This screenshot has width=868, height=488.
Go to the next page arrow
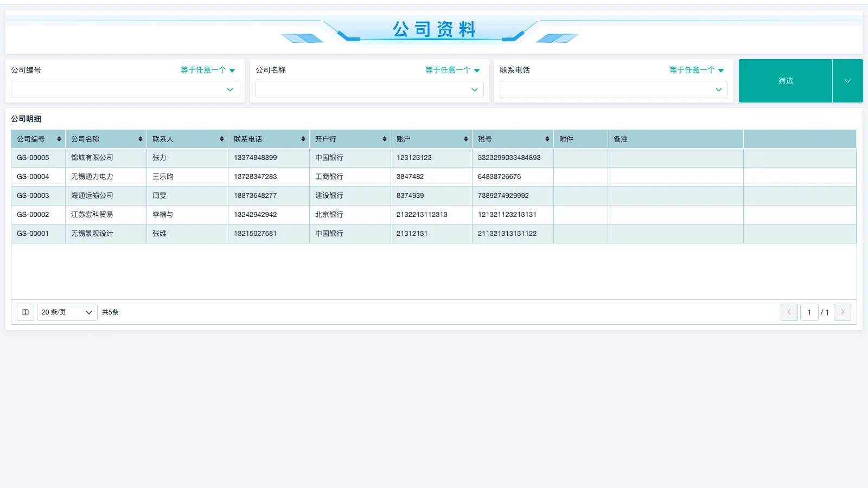click(842, 312)
